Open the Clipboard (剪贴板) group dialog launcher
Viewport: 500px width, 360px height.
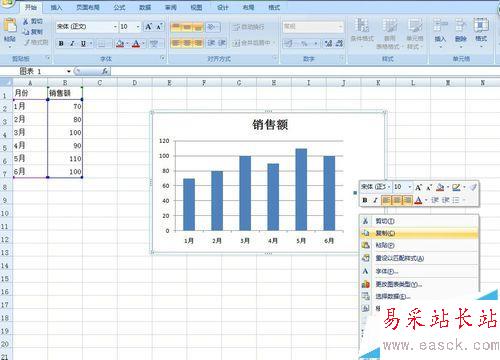48,58
